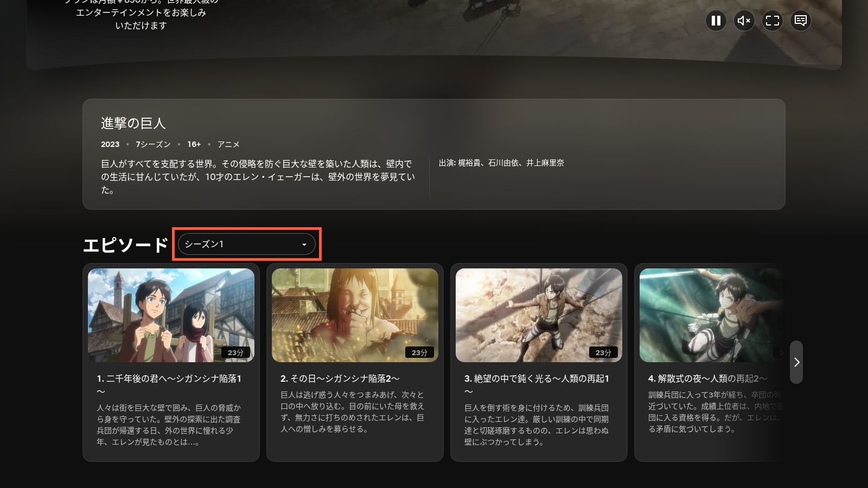Click cast member 梶裕貴

pos(469,163)
